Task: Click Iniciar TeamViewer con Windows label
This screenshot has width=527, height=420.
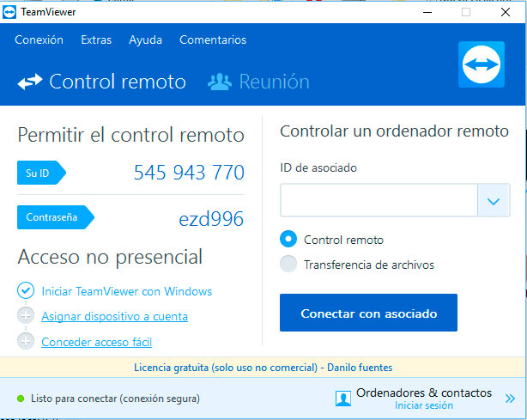Action: click(x=127, y=291)
